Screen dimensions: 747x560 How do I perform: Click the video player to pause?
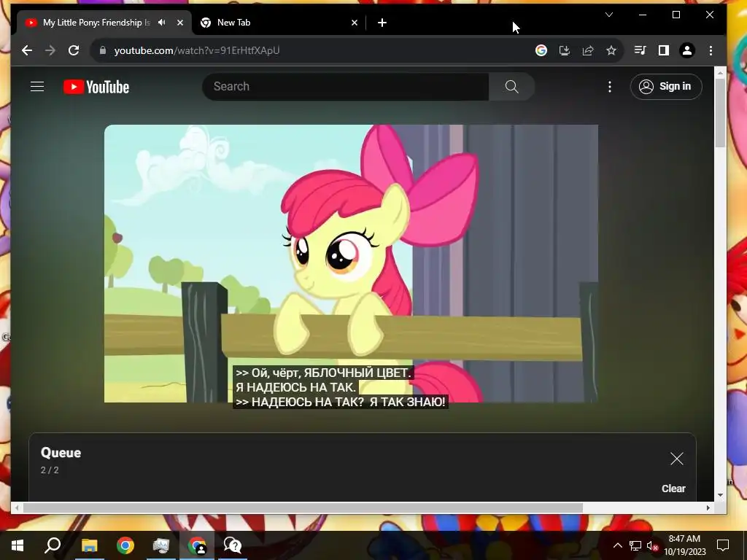[351, 263]
